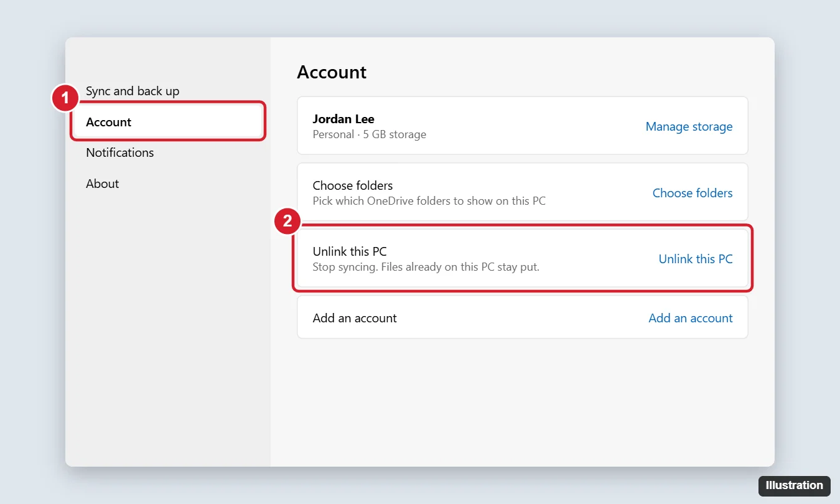Click the Account page heading

pos(332,72)
